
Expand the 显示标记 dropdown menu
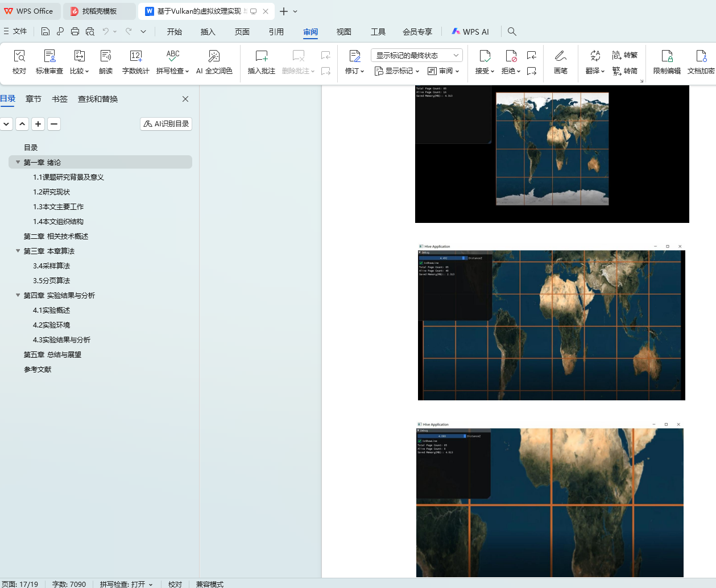pos(397,71)
